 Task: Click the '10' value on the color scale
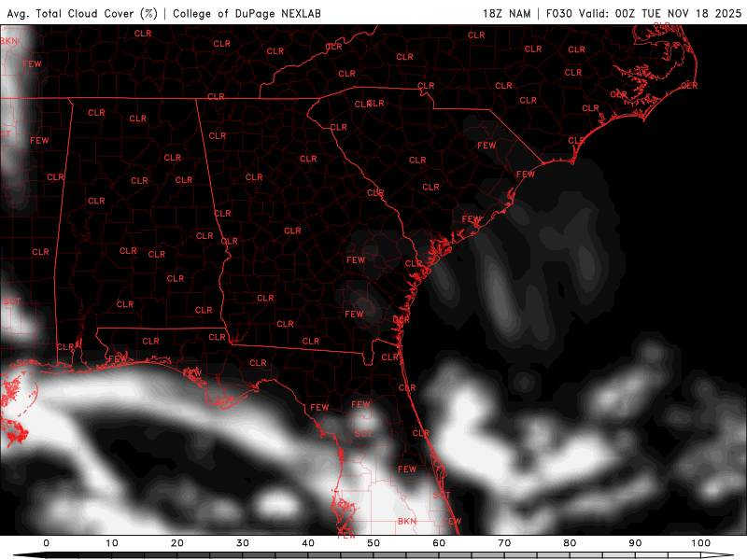tap(111, 543)
